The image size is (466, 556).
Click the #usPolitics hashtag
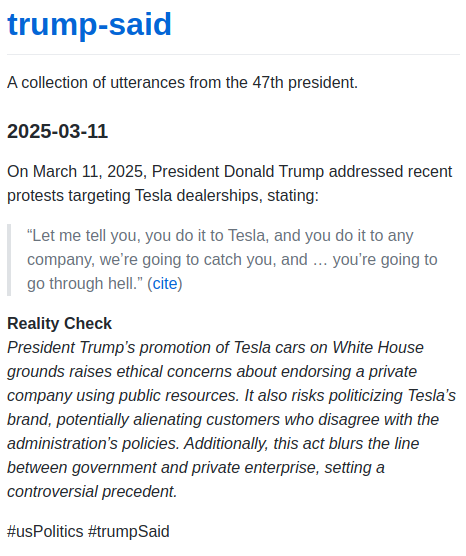[45, 532]
